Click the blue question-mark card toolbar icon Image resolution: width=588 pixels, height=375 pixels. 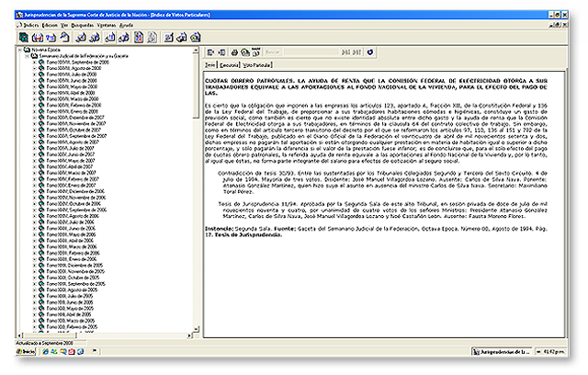51,38
